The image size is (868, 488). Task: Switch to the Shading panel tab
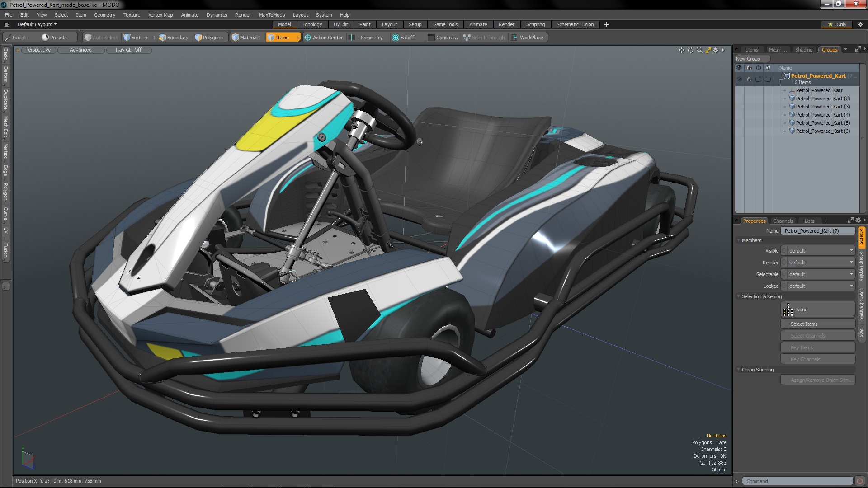(804, 50)
